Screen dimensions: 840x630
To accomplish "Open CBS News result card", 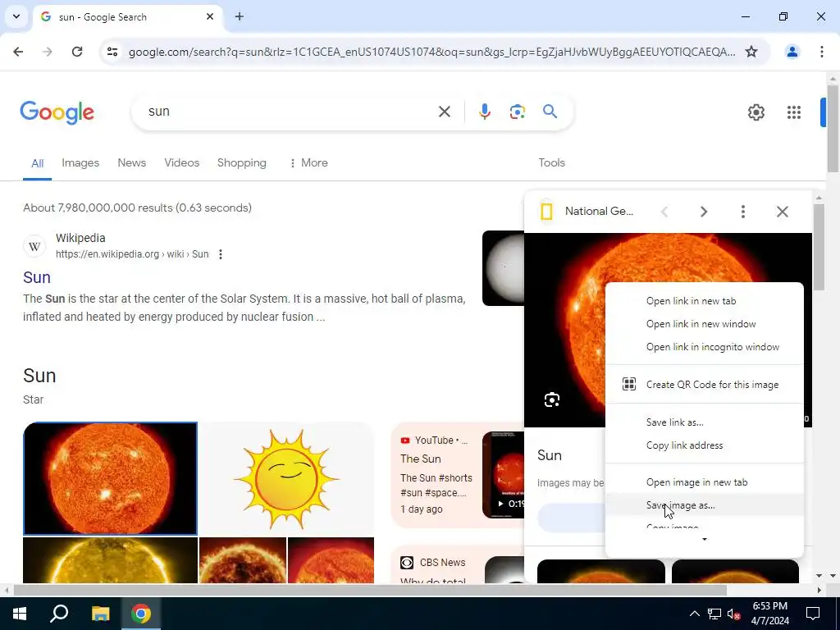I will (x=458, y=564).
